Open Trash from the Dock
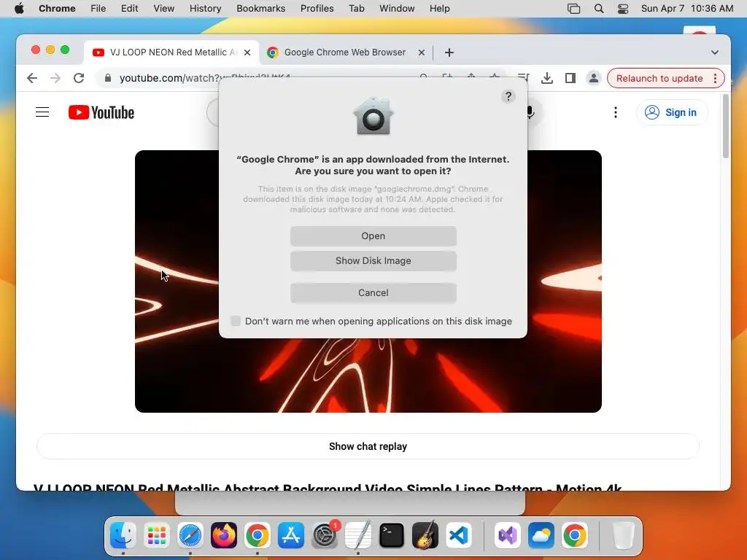Screen dimensions: 747x560 point(623,535)
